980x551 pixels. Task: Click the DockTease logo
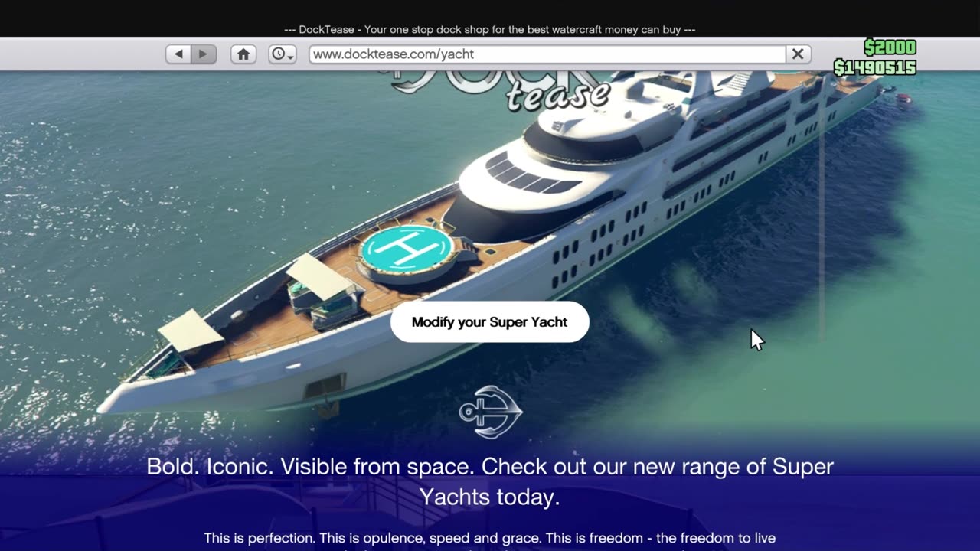pos(501,91)
